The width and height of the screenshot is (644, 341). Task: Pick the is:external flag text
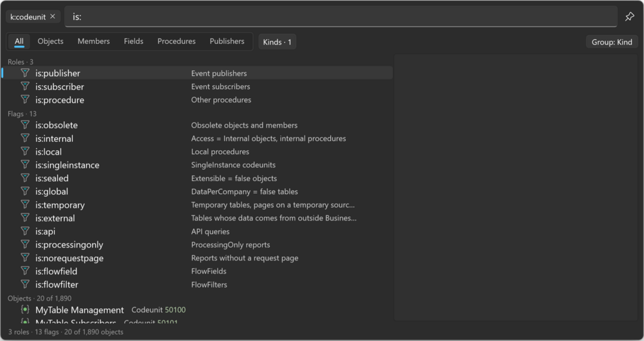[55, 218]
